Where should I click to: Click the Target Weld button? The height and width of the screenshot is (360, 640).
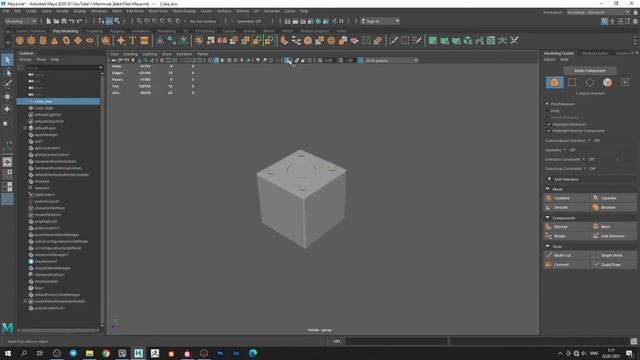(x=613, y=255)
